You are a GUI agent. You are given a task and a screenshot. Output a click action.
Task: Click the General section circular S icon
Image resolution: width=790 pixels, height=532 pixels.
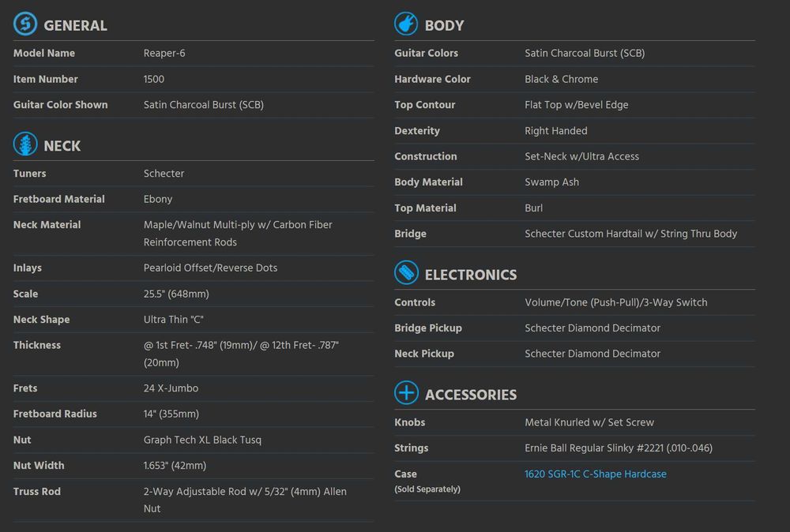(25, 24)
